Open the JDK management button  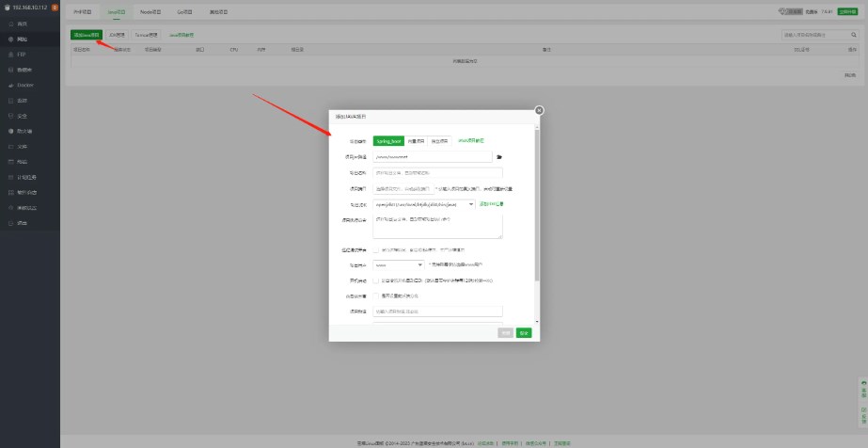click(118, 34)
